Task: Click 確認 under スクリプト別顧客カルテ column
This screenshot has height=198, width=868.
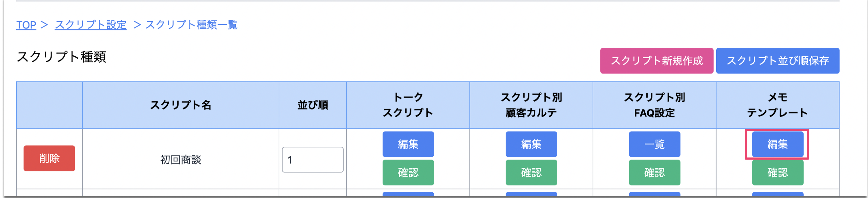Action: (x=531, y=173)
